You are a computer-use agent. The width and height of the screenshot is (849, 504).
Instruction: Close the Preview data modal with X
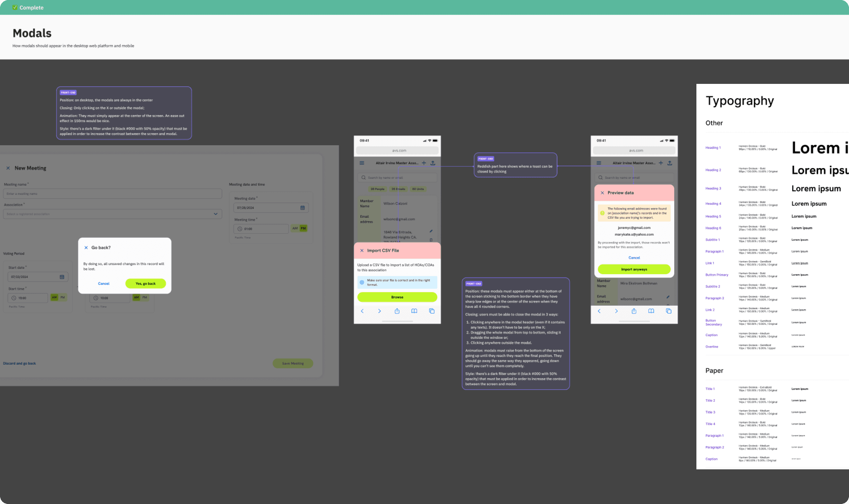[602, 193]
